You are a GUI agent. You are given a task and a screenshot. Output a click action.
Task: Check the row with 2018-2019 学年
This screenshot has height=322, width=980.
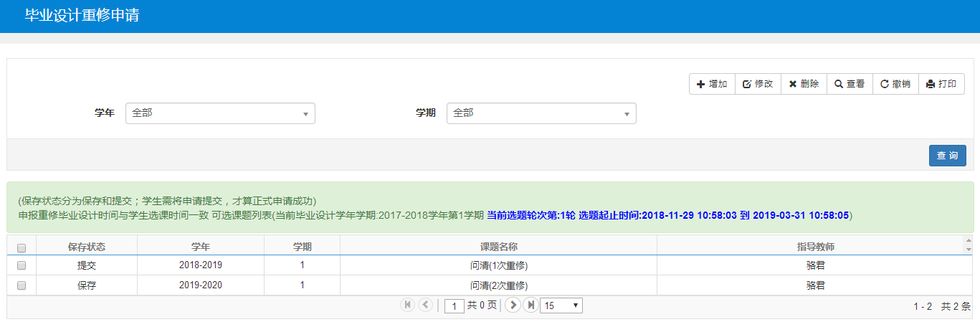tap(22, 265)
